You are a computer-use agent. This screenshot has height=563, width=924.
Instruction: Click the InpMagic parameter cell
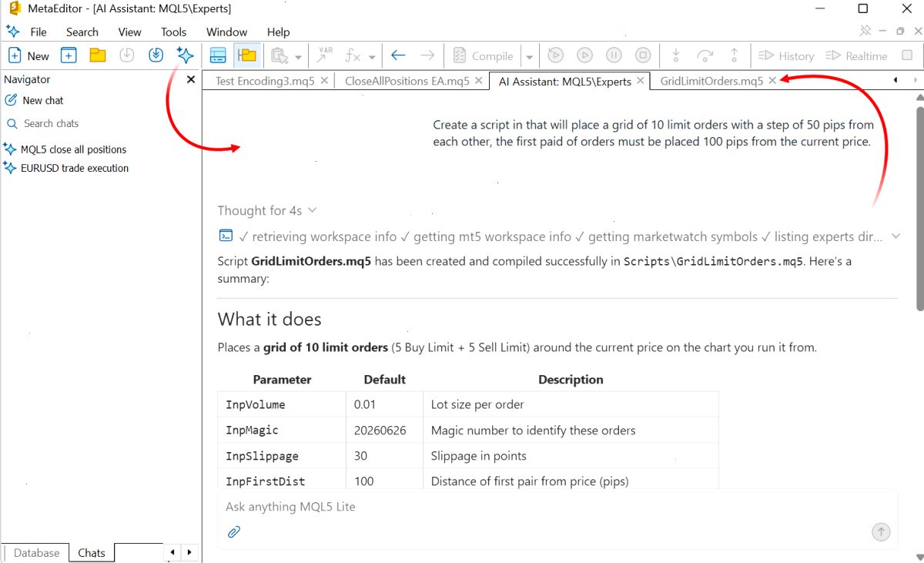pyautogui.click(x=282, y=430)
